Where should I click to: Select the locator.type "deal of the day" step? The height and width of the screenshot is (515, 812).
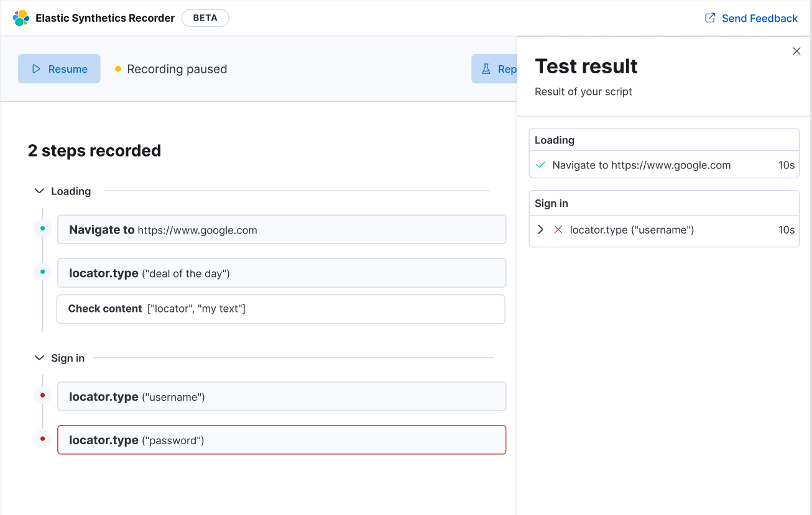click(282, 273)
